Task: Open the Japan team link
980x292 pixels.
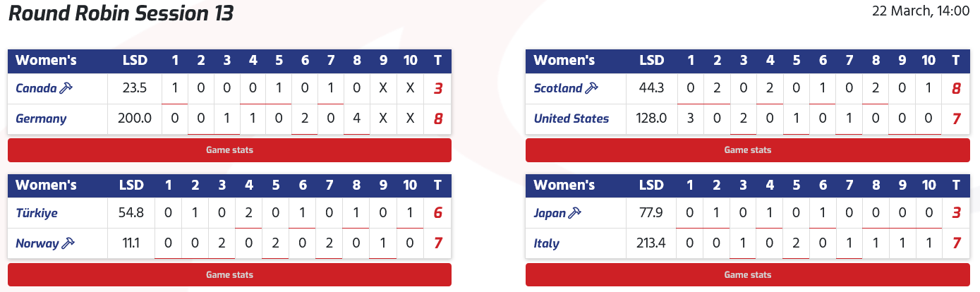Action: tap(550, 212)
